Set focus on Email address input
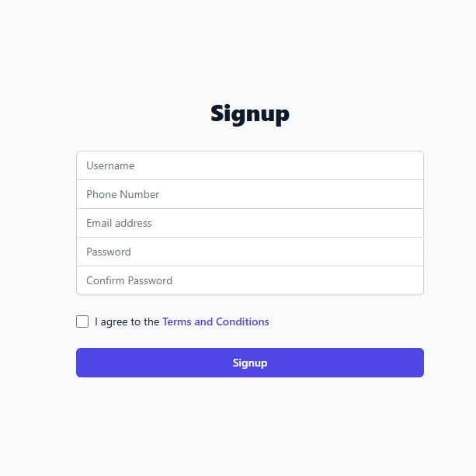 249,223
